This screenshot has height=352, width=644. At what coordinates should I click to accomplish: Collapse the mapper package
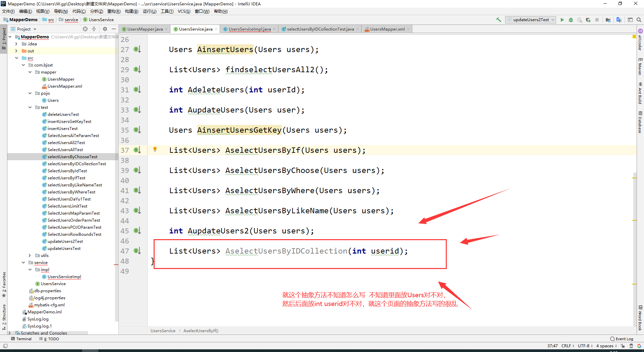[x=30, y=72]
